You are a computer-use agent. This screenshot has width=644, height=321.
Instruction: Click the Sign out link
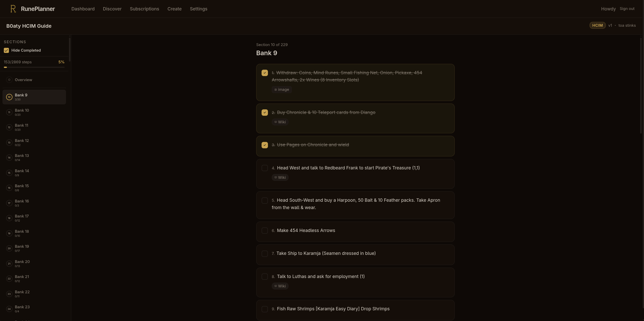tap(627, 9)
